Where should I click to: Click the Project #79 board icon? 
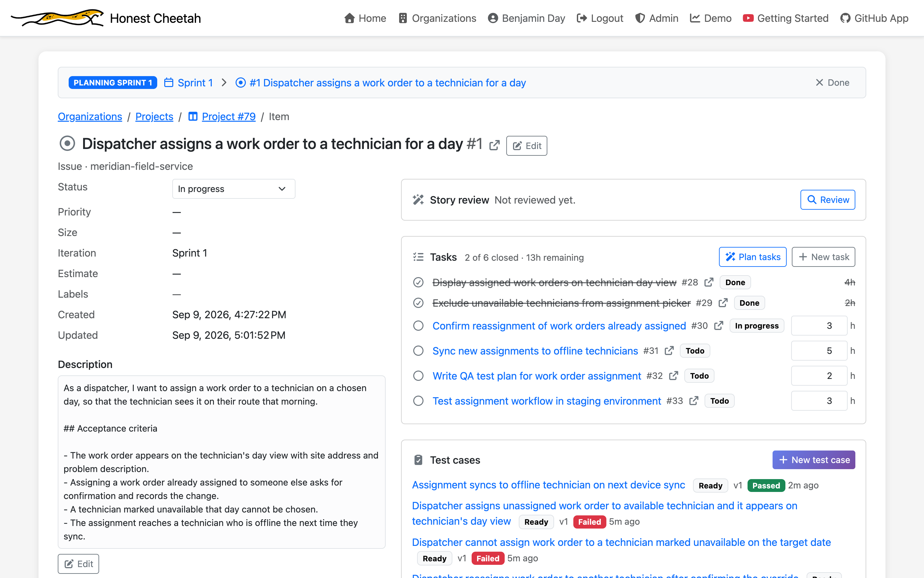[x=193, y=116]
